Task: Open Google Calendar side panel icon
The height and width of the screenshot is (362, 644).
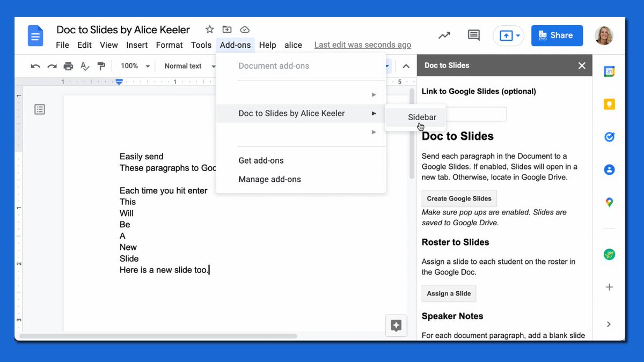Action: tap(609, 71)
